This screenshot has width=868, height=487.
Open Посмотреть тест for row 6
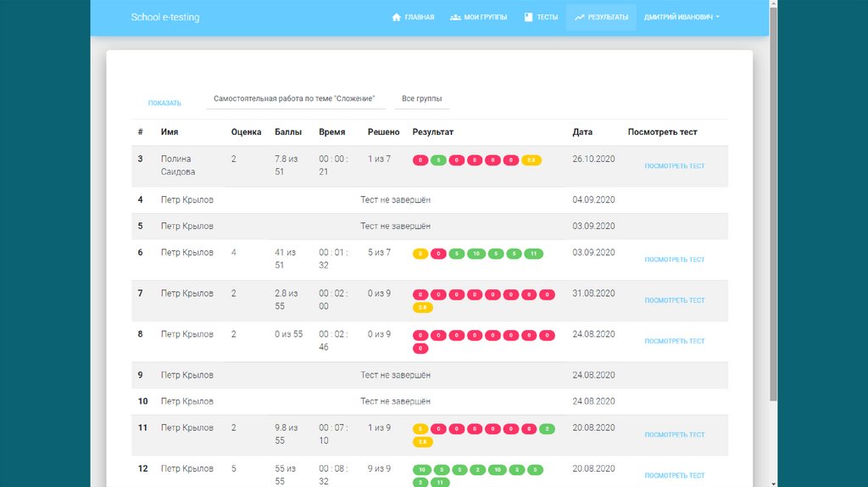pyautogui.click(x=674, y=260)
